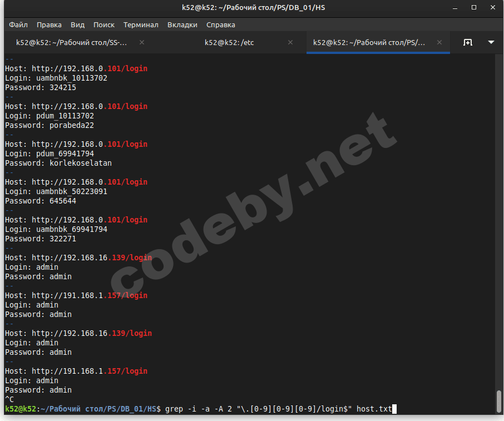The height and width of the screenshot is (421, 504).
Task: Expand the tab list dropdown arrow
Action: coord(491,42)
